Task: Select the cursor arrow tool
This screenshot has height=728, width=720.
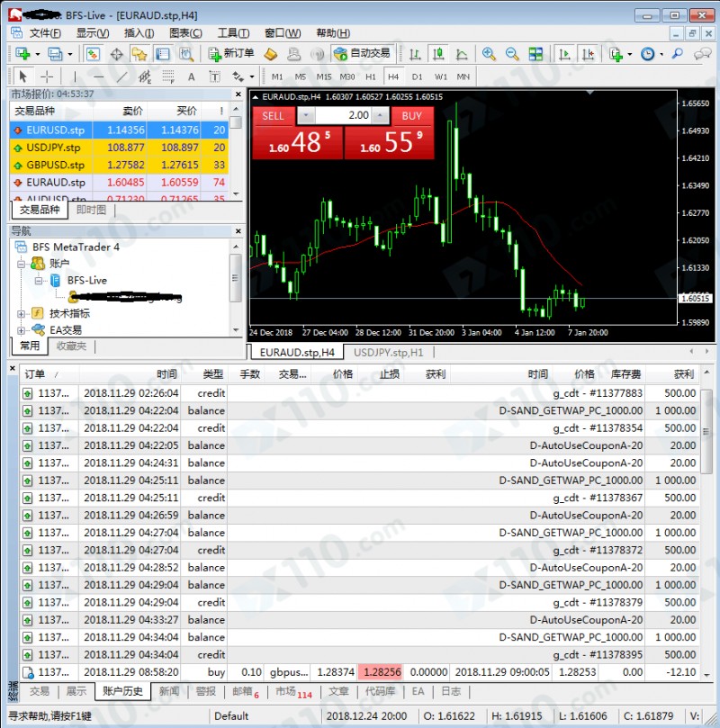Action: point(23,76)
